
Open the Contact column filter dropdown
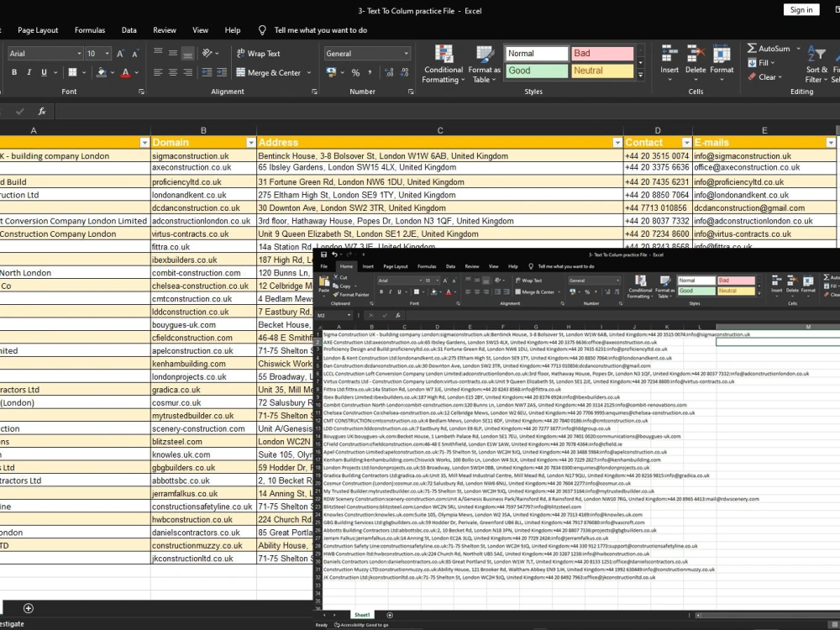[686, 143]
